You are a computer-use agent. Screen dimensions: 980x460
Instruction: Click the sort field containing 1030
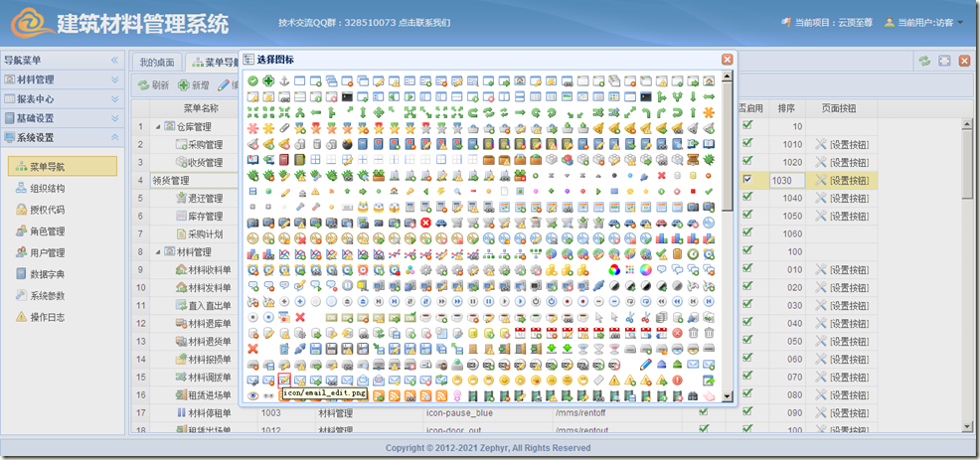click(x=787, y=180)
